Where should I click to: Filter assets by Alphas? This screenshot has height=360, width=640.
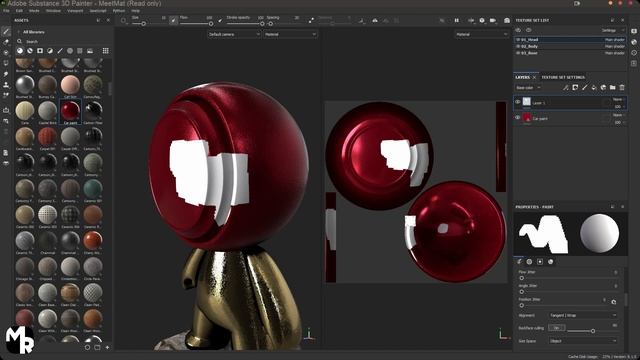[70, 51]
